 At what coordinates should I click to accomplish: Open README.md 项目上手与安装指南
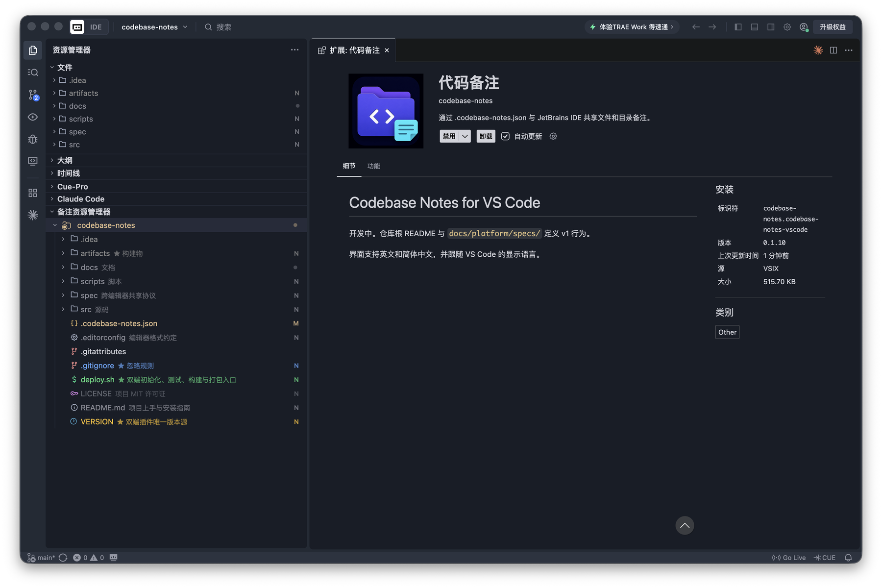pos(176,408)
